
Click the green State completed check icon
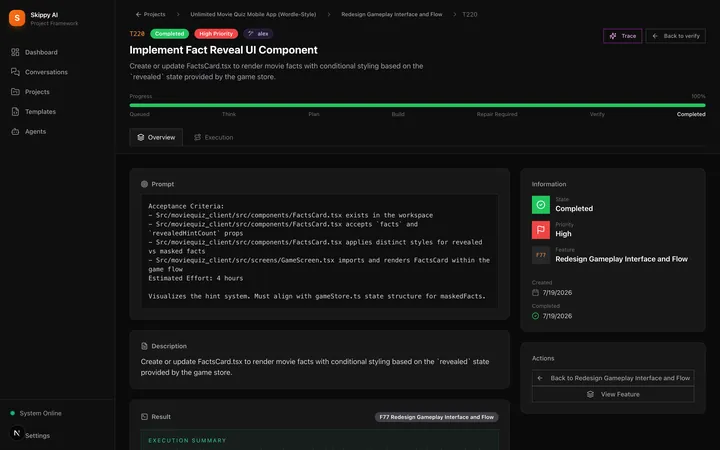[540, 205]
